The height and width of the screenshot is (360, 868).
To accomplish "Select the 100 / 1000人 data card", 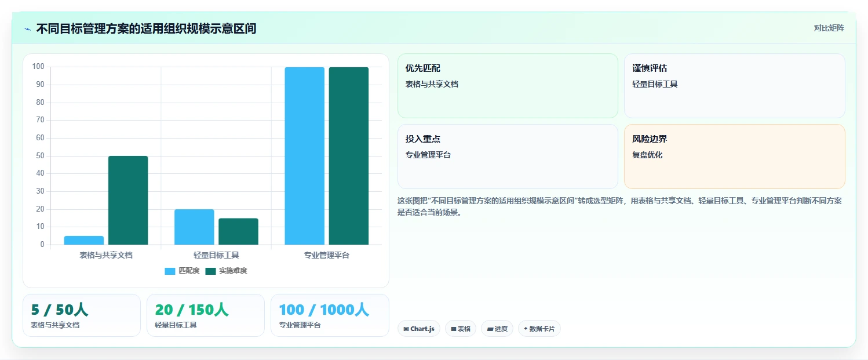I will point(330,315).
